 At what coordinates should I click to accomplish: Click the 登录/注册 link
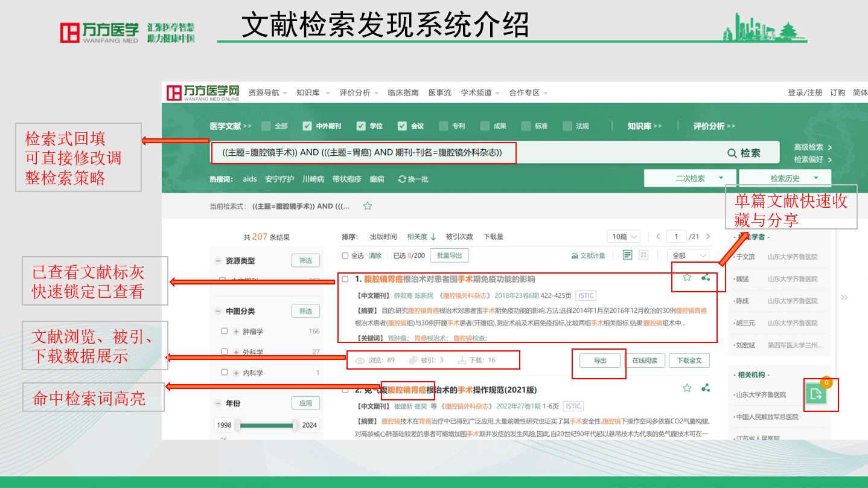(x=805, y=93)
